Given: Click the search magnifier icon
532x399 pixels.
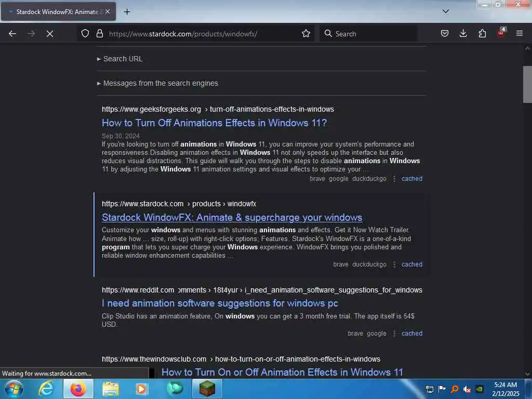Looking at the screenshot, I should tap(328, 33).
